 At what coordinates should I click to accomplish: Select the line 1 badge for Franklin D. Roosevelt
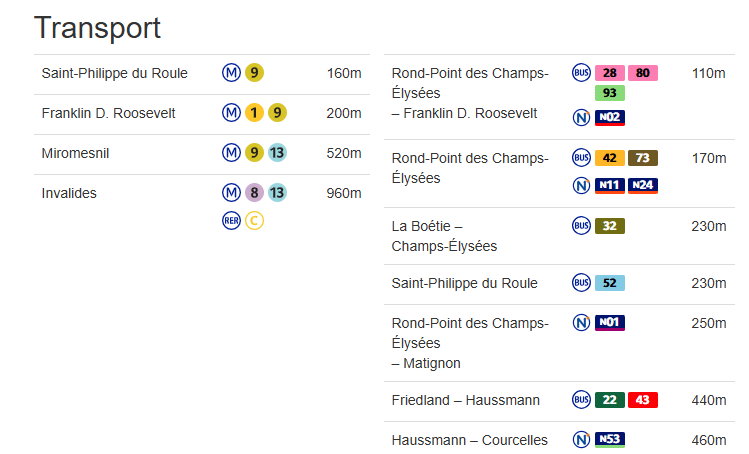[254, 113]
